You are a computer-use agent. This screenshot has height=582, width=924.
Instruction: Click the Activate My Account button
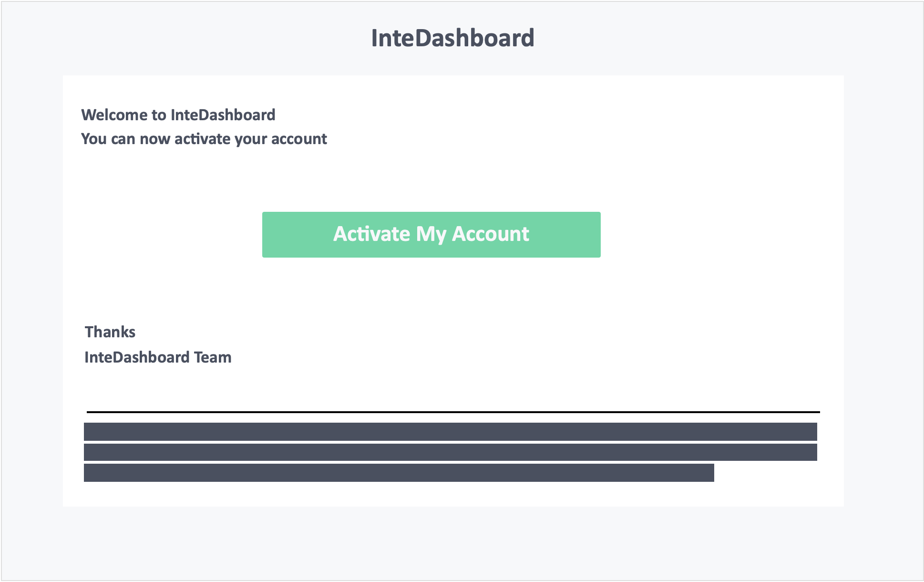click(x=431, y=235)
